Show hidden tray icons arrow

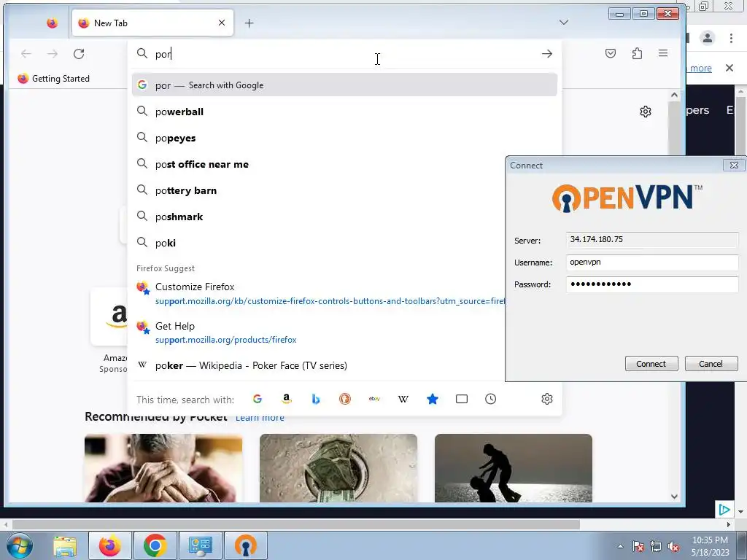coord(620,546)
